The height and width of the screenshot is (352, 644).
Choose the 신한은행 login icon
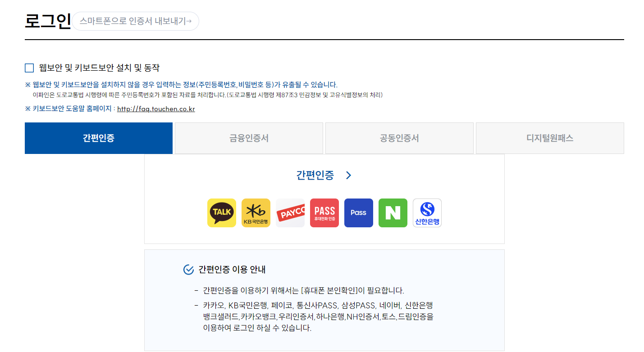click(x=427, y=212)
